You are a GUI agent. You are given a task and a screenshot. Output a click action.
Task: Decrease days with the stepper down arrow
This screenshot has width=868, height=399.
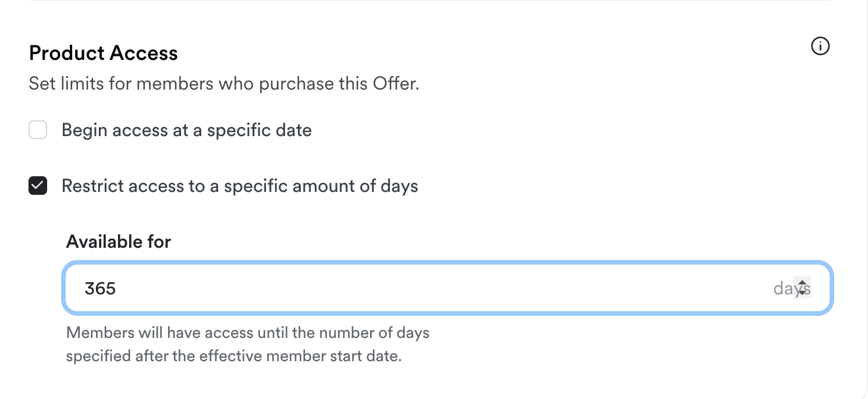(802, 292)
